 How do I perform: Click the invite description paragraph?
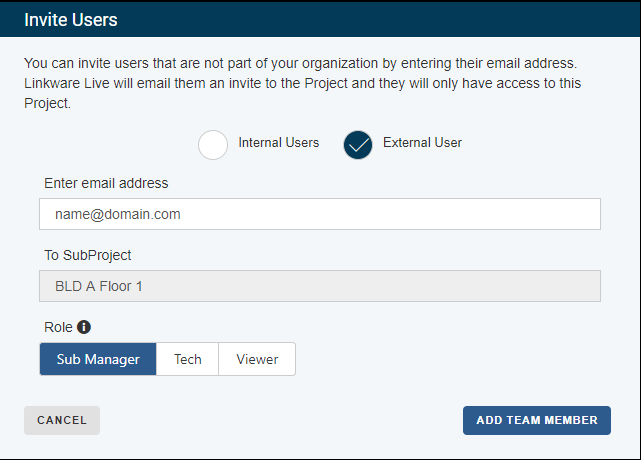pyautogui.click(x=303, y=83)
